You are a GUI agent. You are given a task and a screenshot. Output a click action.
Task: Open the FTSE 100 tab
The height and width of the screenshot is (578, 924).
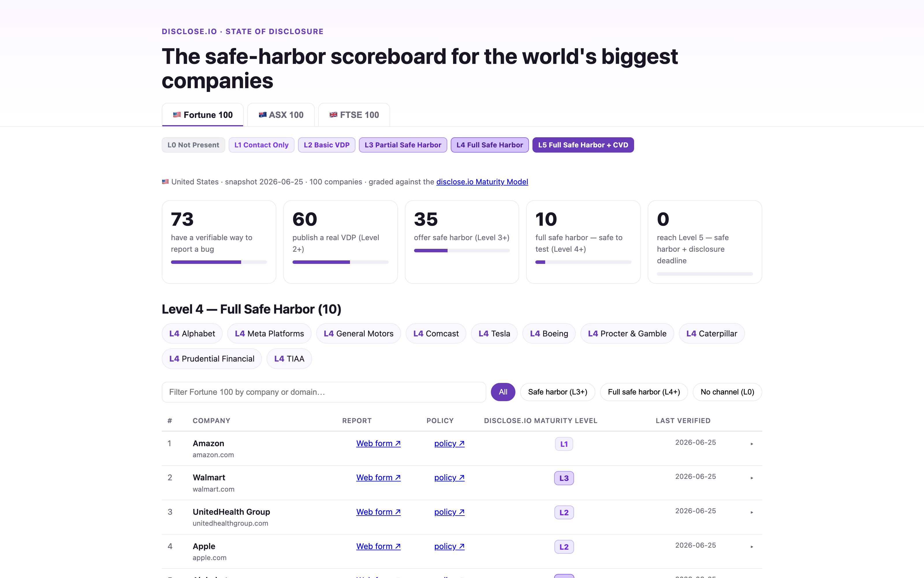[354, 115]
